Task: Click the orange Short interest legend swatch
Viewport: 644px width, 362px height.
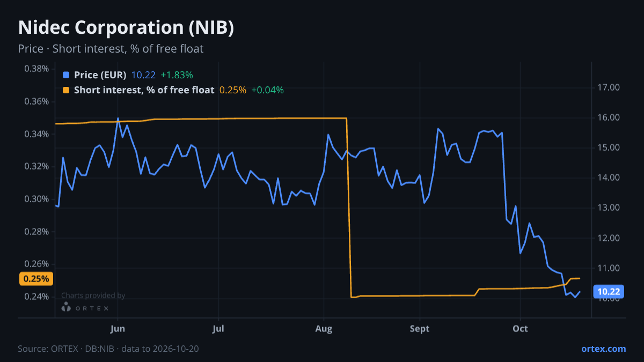Action: (66, 90)
